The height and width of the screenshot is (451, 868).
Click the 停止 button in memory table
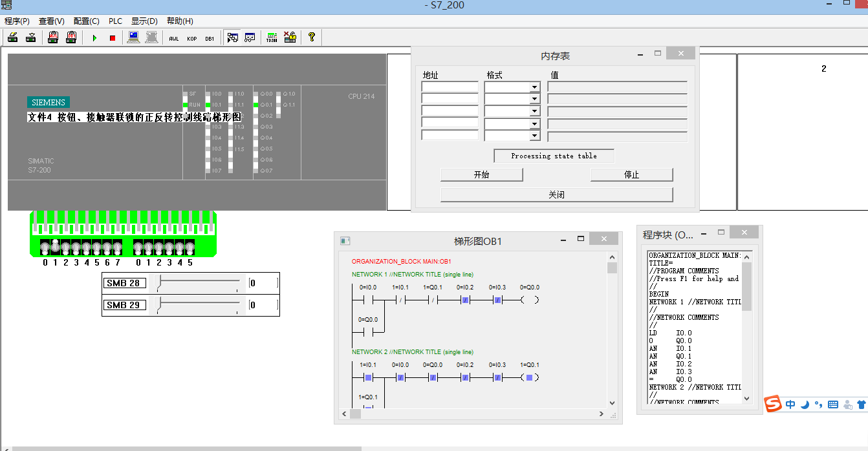[x=632, y=175]
